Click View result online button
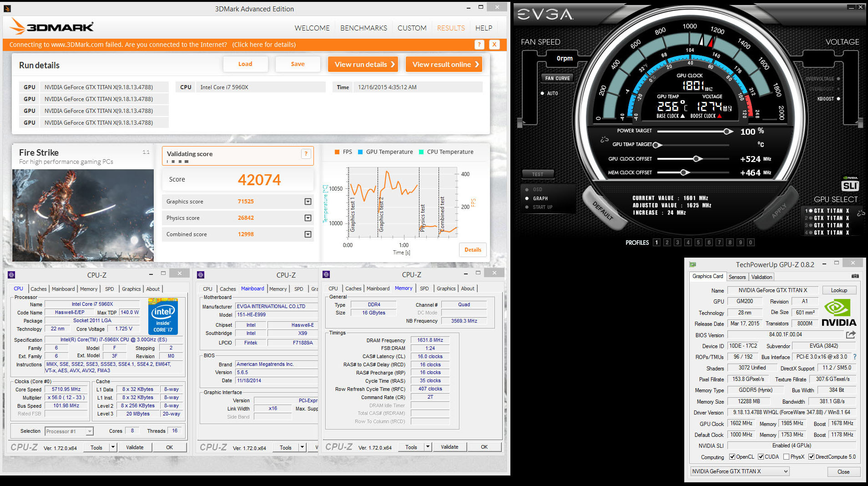Screen dimensions: 868x486 444,64
